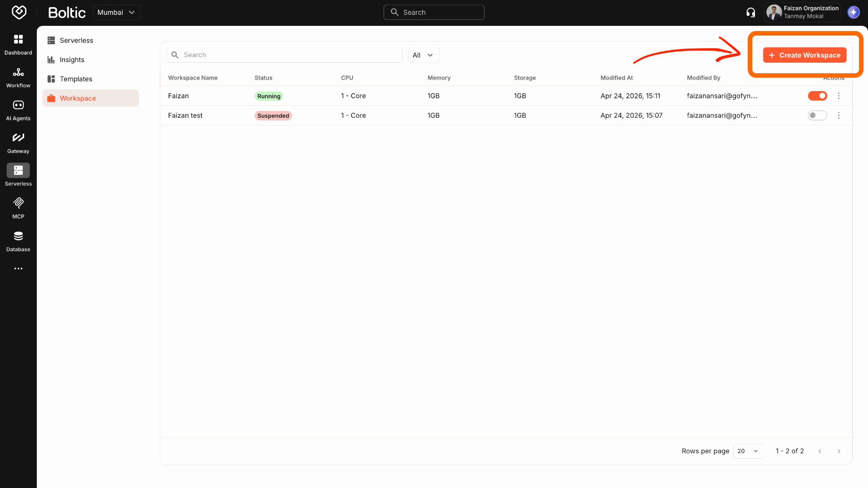Open the Faizan Organization account menu
The height and width of the screenshot is (488, 868).
802,12
